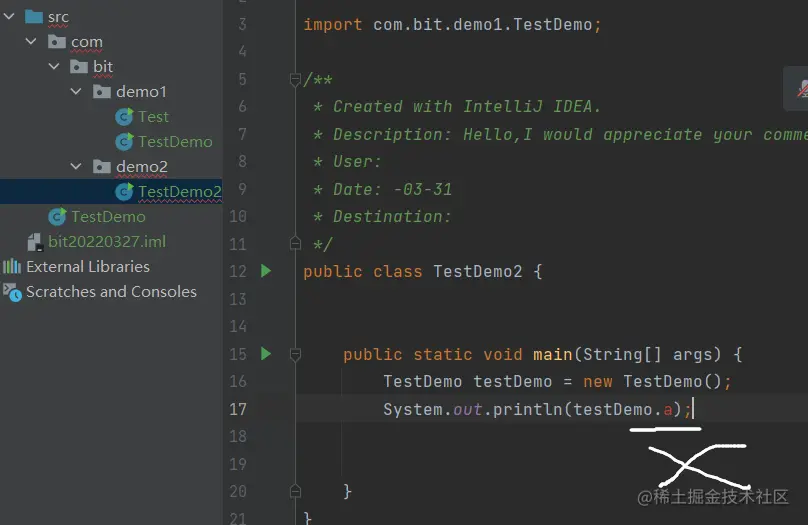Screen dimensions: 808x525
Task: Collapse the com package chevron
Action: [31, 41]
